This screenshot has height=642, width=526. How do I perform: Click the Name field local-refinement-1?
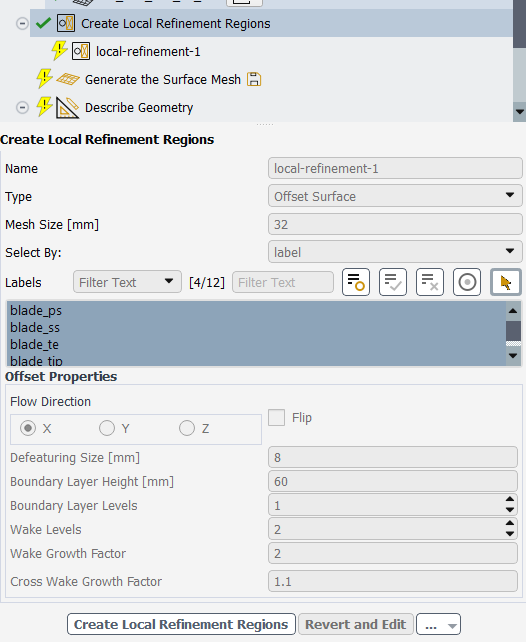coord(395,168)
